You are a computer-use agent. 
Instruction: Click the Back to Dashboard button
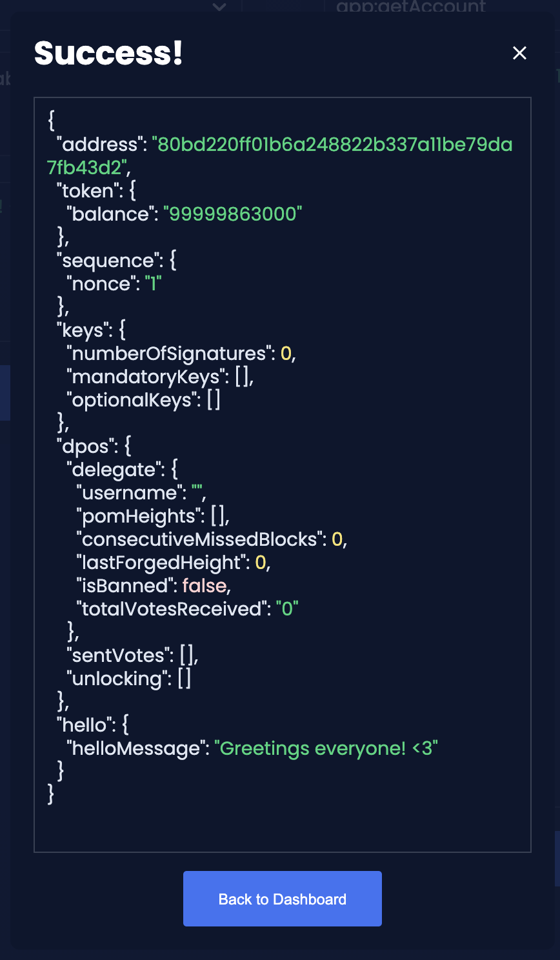click(283, 899)
